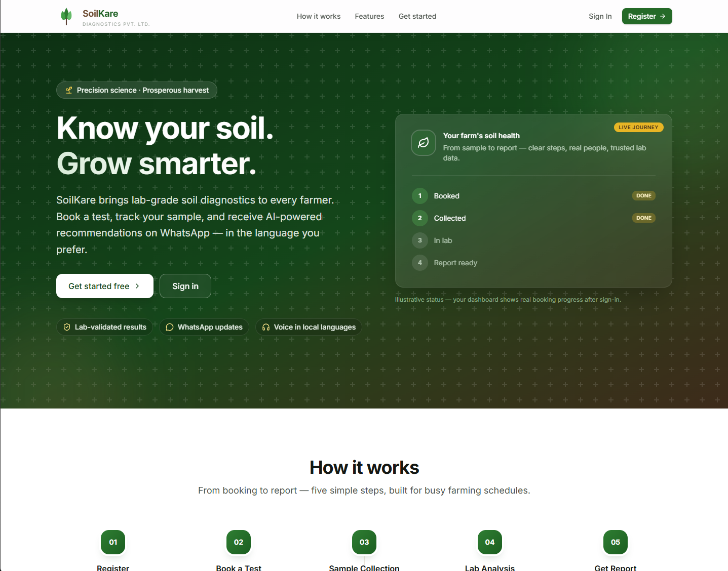Click Sign In in the header

600,16
